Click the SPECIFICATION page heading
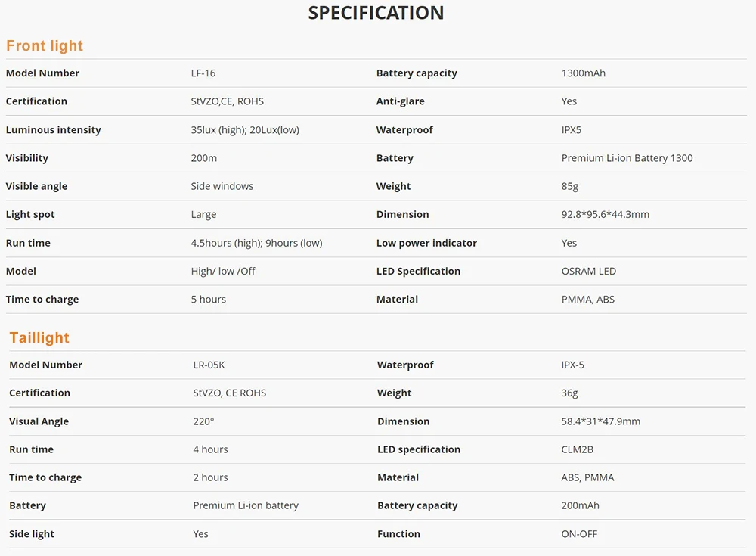Screen dimensions: 756x556 point(376,13)
